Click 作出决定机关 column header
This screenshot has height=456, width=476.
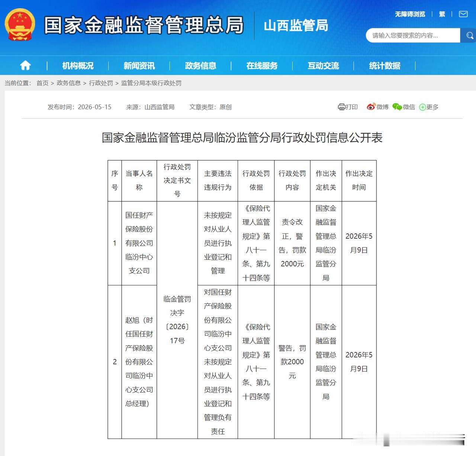click(326, 181)
